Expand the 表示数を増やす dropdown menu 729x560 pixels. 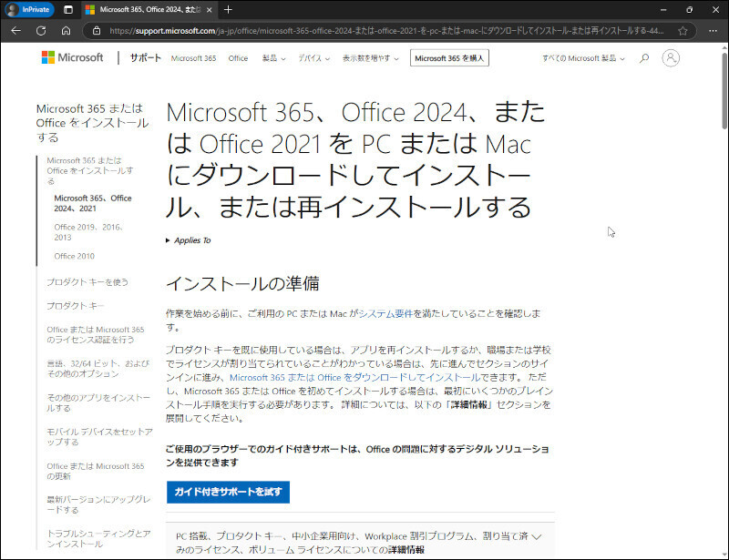coord(371,58)
